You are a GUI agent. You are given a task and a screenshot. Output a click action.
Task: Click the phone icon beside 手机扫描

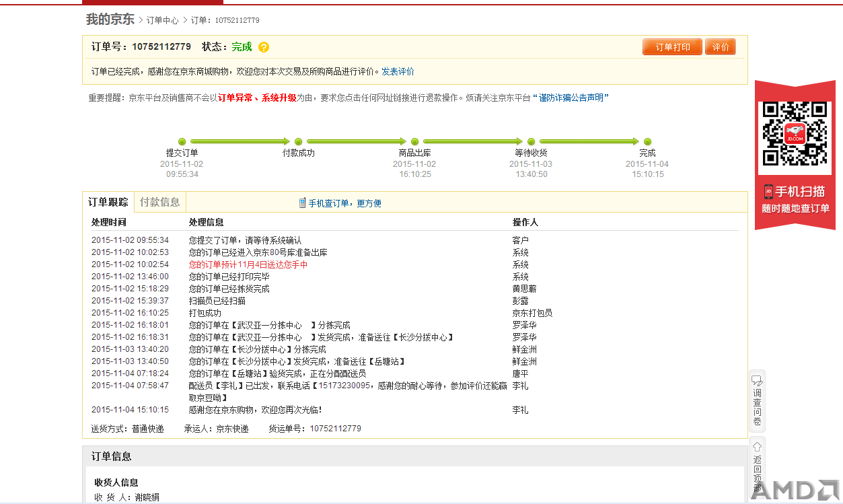pos(768,192)
